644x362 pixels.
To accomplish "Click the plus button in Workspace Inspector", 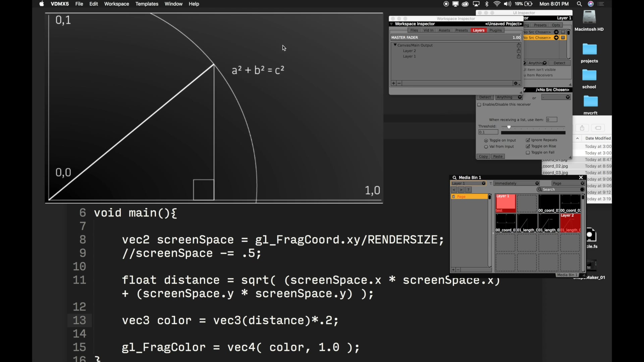I will click(393, 83).
